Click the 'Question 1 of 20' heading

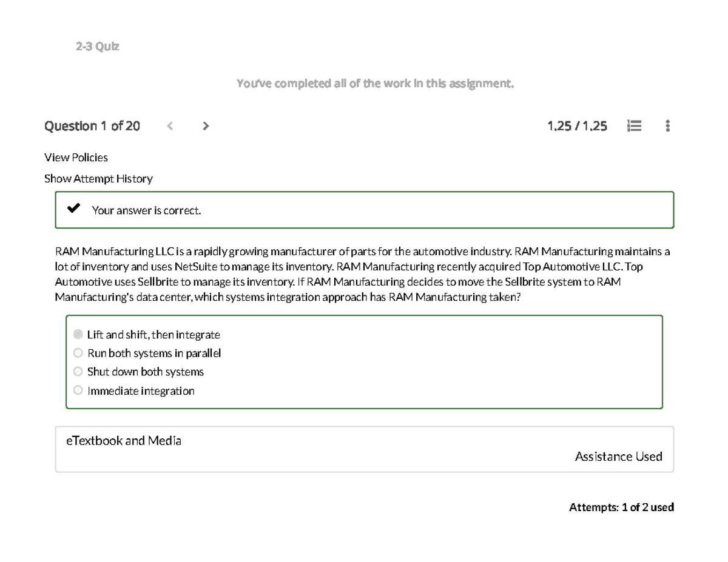92,126
